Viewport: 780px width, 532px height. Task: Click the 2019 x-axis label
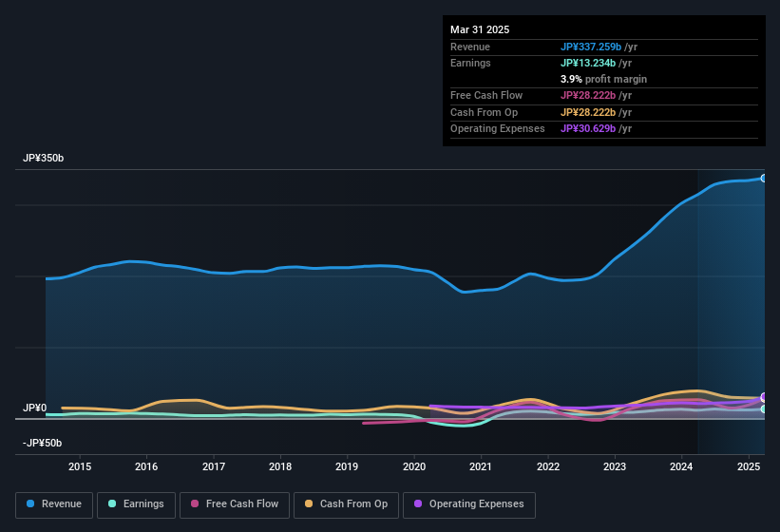tap(347, 466)
